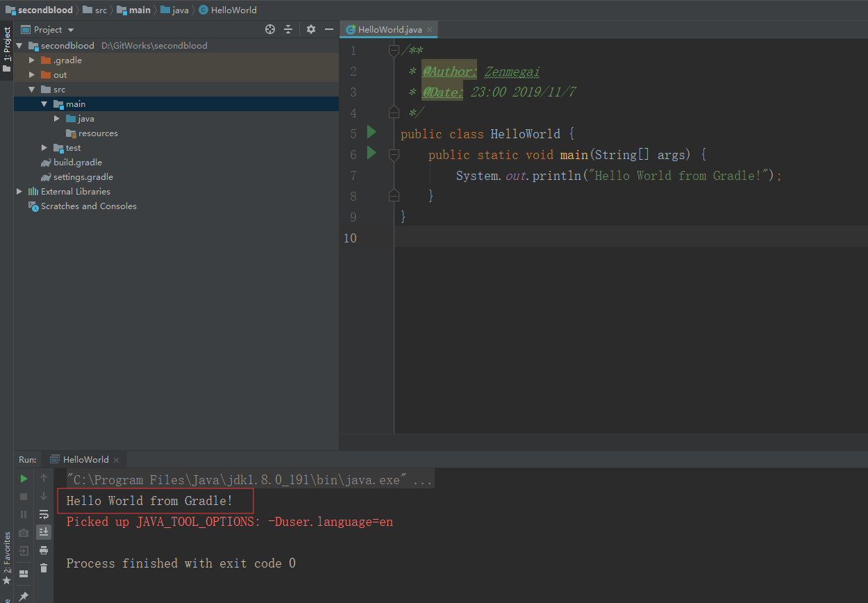Click run gutter icon beside class HelloWorld
Screen dimensions: 868x603
(x=372, y=132)
